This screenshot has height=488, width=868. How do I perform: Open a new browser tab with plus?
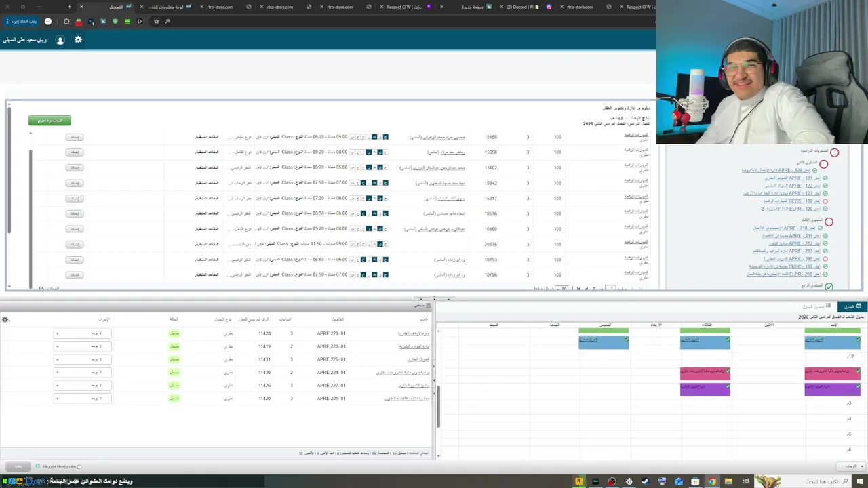[69, 7]
